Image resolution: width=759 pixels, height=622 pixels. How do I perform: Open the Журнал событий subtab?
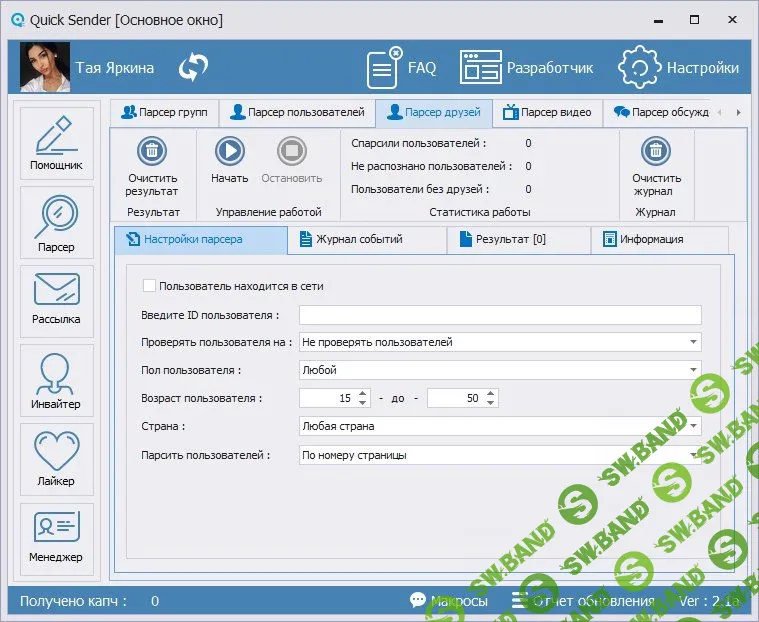[367, 239]
